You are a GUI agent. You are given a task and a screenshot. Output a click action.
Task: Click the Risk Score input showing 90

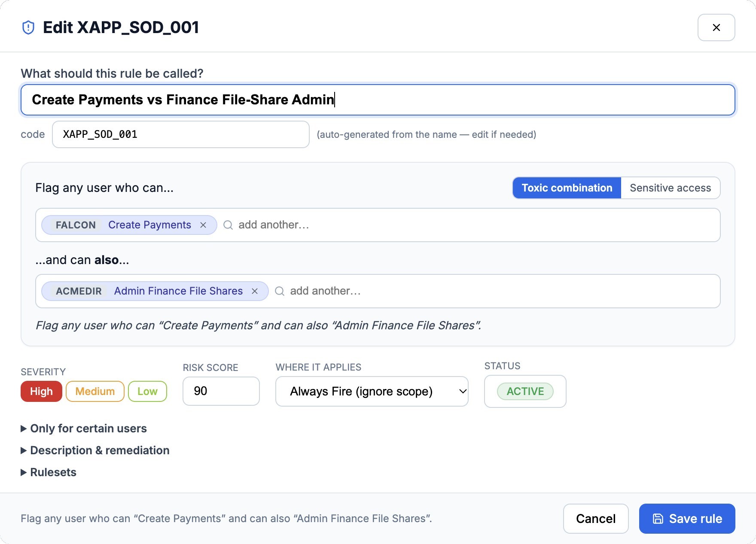221,391
